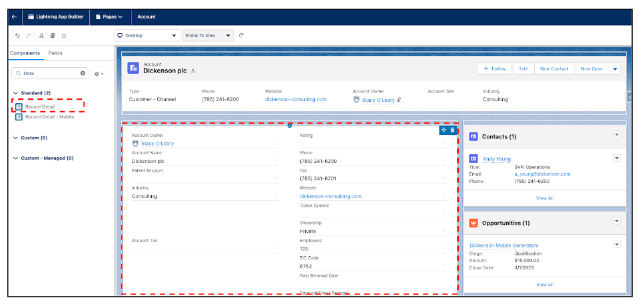Open the Pages dropdown menu
Image resolution: width=644 pixels, height=306 pixels.
pos(109,17)
